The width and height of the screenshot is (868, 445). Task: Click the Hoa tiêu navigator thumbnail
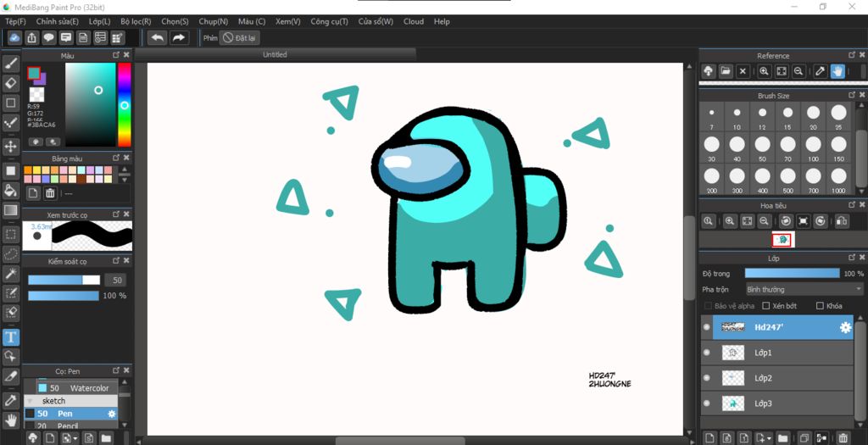[x=782, y=240]
